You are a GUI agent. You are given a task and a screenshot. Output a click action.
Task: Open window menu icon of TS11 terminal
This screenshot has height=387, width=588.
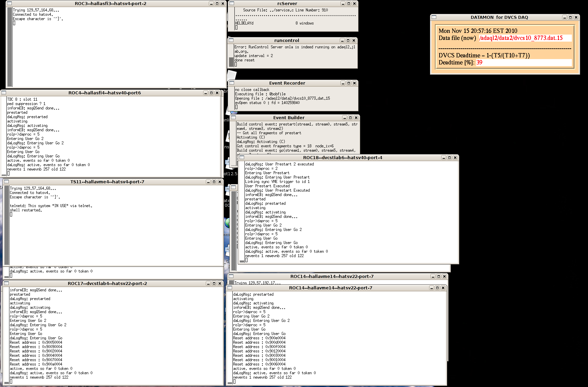click(x=6, y=182)
